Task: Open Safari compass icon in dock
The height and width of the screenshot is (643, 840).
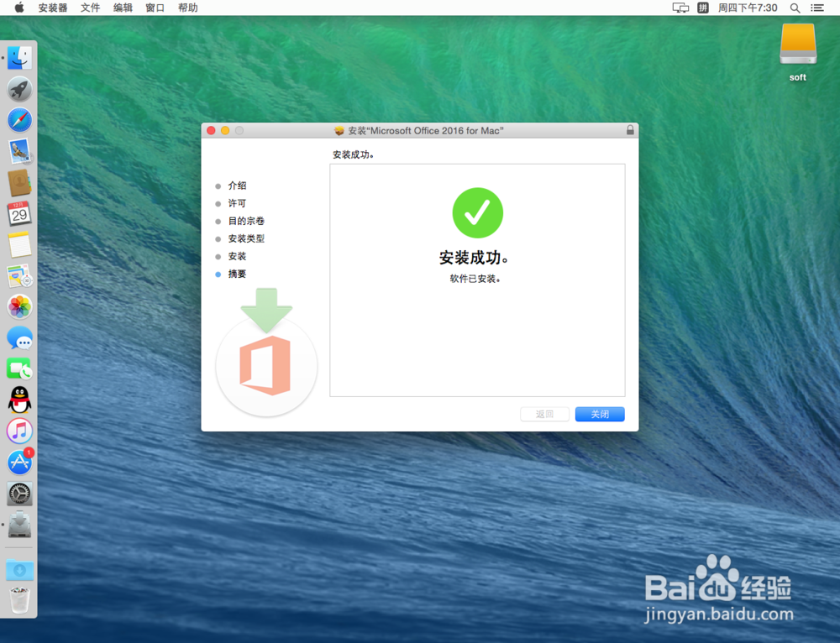Action: [x=20, y=120]
